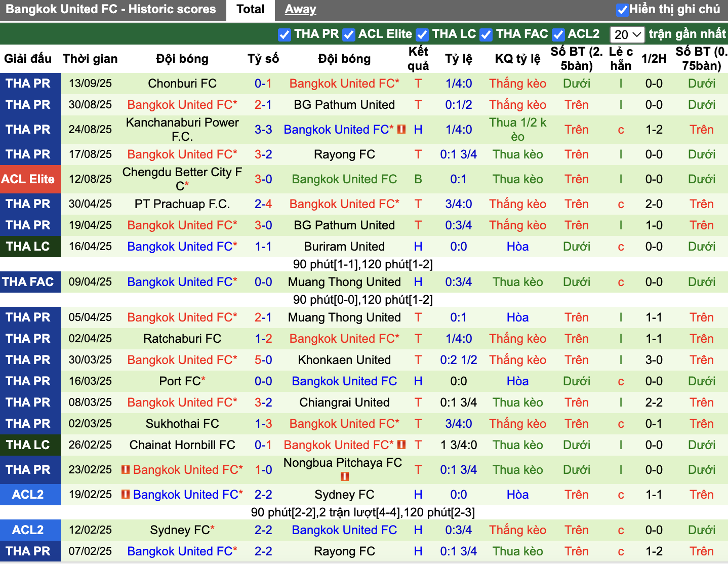This screenshot has height=564, width=728.
Task: Click red card icon in Kanchanaburi Power row
Action: (401, 129)
